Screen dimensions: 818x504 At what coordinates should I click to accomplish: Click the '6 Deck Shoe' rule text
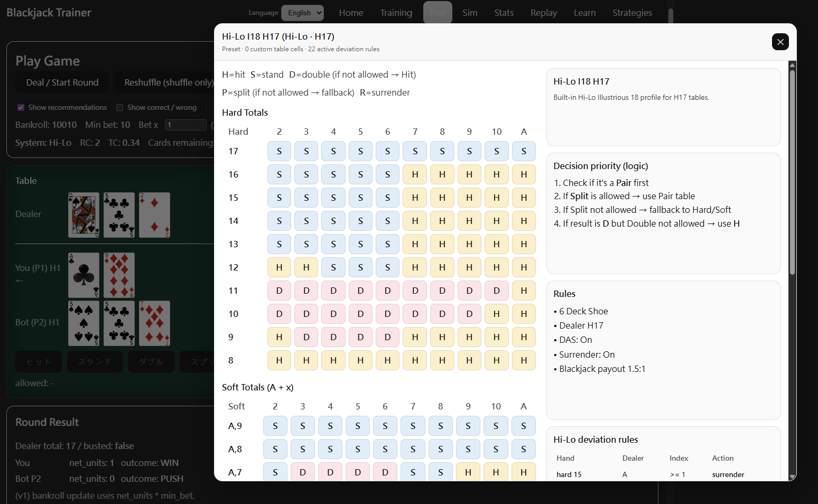point(583,311)
